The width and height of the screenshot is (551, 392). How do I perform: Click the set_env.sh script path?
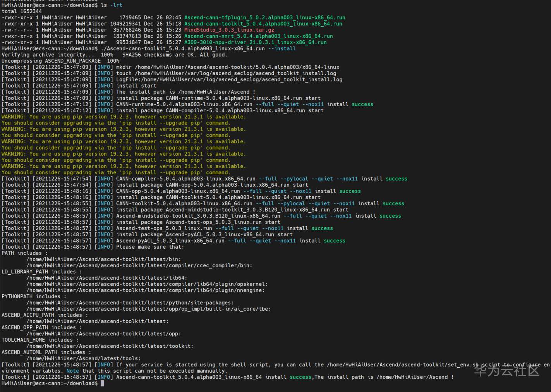(x=403, y=364)
